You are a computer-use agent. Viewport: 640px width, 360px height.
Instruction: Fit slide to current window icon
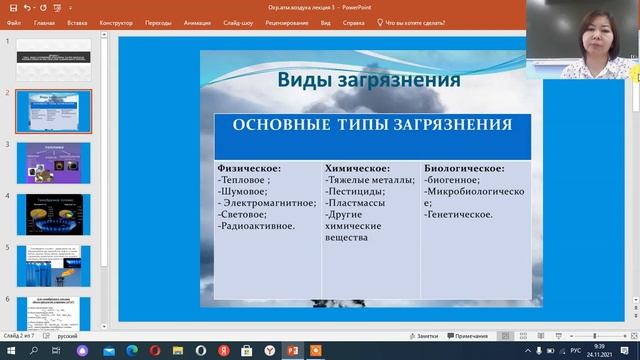tap(634, 336)
